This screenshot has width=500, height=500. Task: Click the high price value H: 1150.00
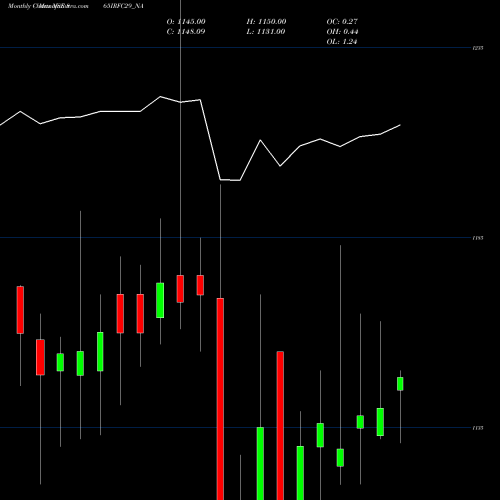[266, 22]
